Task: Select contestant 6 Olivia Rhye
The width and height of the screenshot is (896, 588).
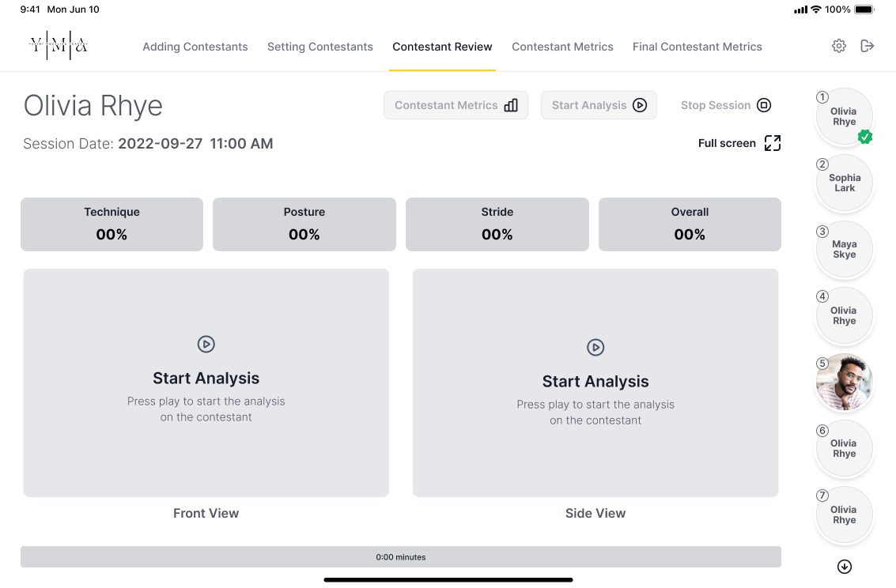Action: point(844,448)
